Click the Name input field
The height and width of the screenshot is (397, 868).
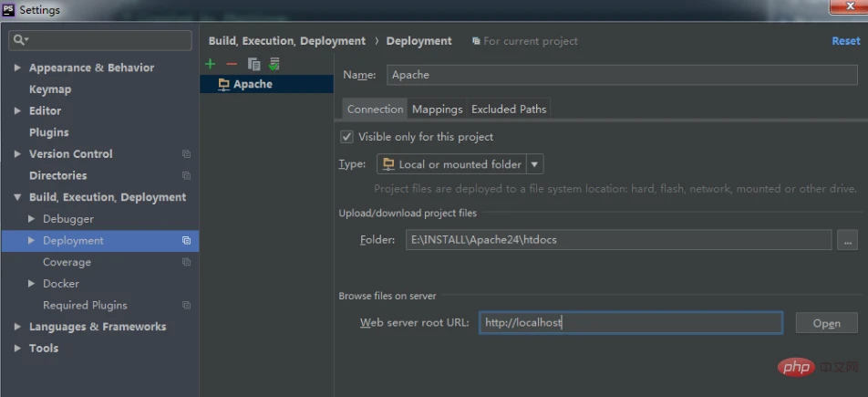point(622,75)
